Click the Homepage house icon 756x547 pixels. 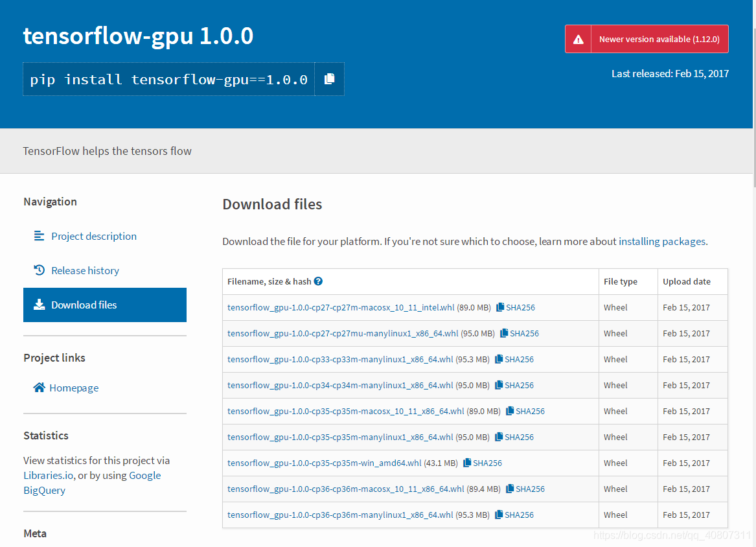click(x=39, y=388)
